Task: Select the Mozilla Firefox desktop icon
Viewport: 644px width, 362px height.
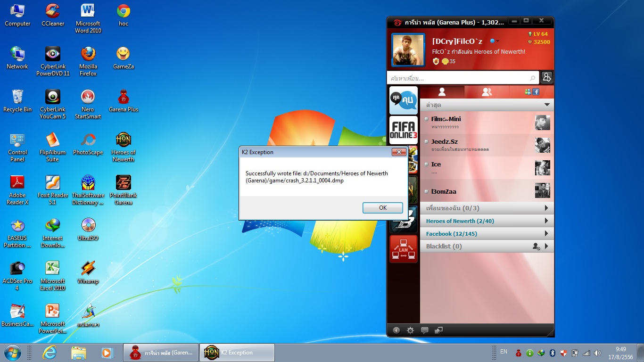Action: click(88, 61)
